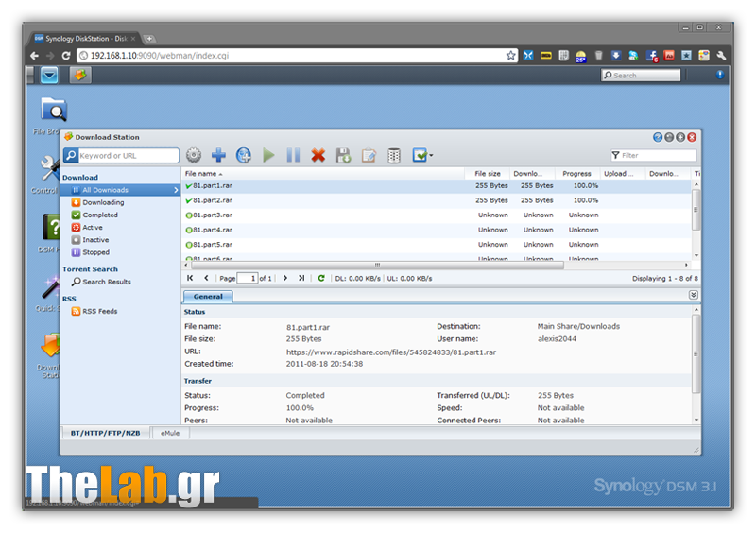Open the checkmark action dropdown in toolbar
Screen dimensions: 756x533
point(422,155)
